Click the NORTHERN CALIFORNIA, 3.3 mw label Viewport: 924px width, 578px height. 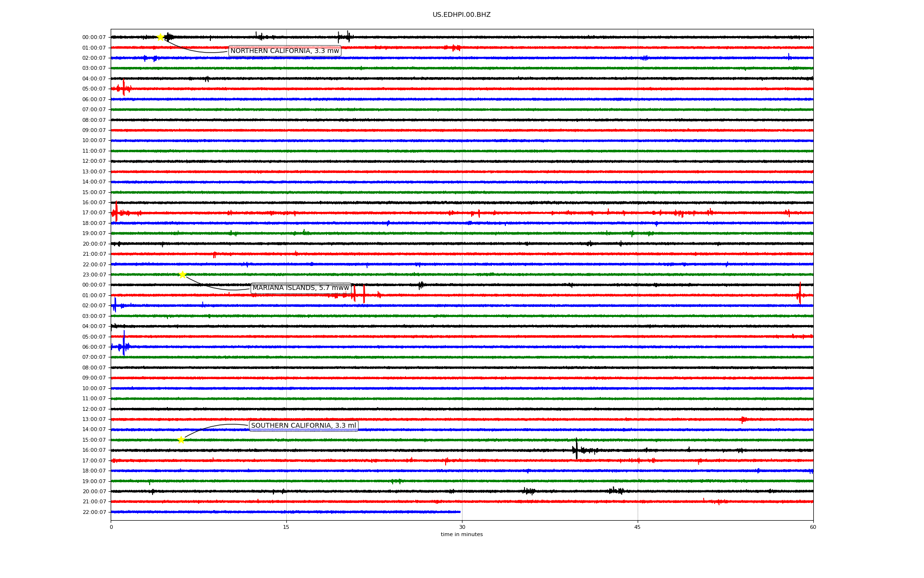click(284, 51)
